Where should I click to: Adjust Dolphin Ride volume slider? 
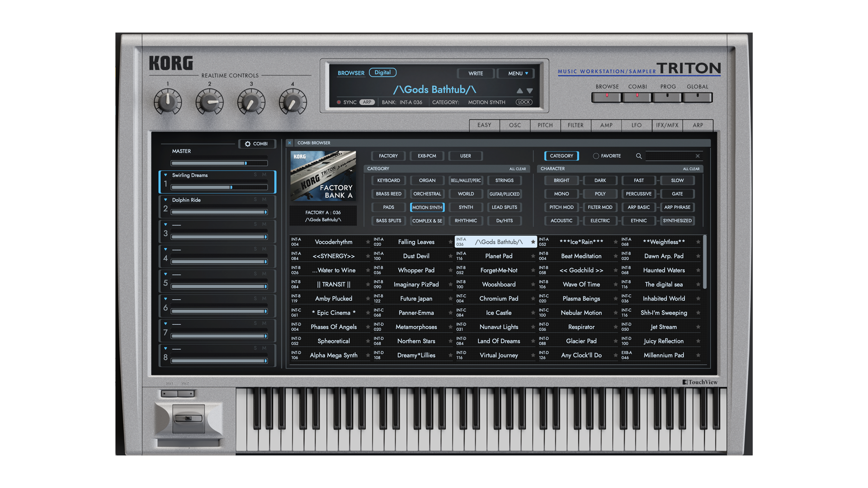click(219, 212)
